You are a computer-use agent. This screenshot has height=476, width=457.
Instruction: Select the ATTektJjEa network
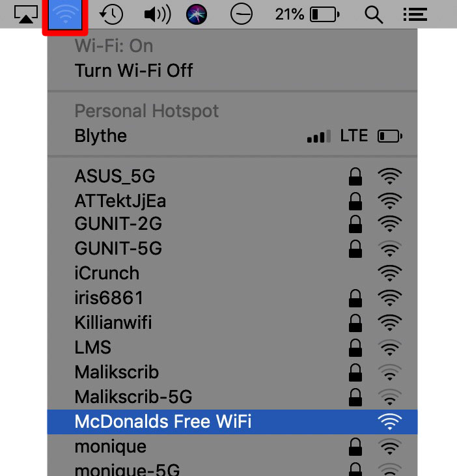(232, 201)
